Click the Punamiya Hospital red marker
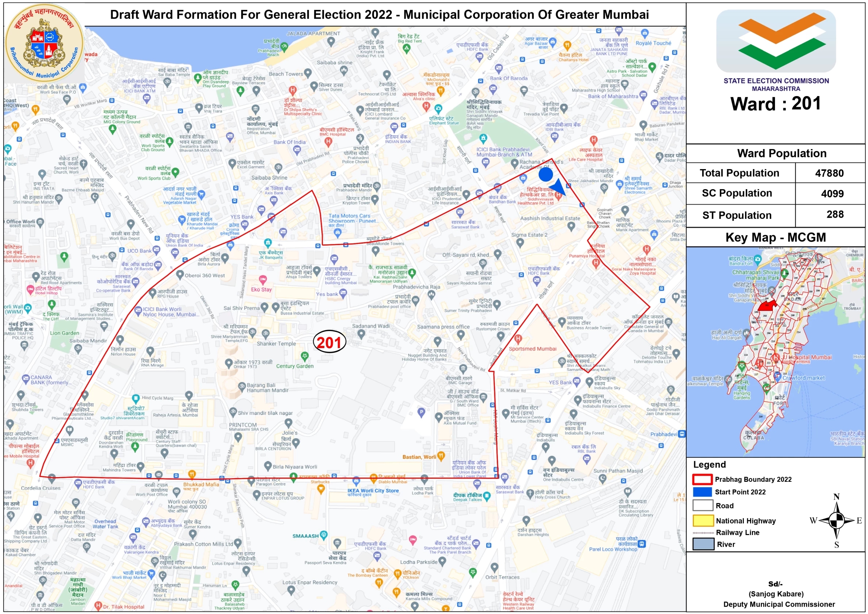Screen dimensions: 868x614 (x=596, y=263)
